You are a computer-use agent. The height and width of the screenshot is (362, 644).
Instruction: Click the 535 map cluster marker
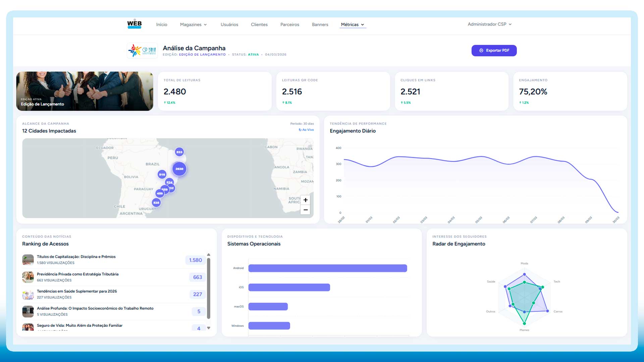[x=156, y=203]
